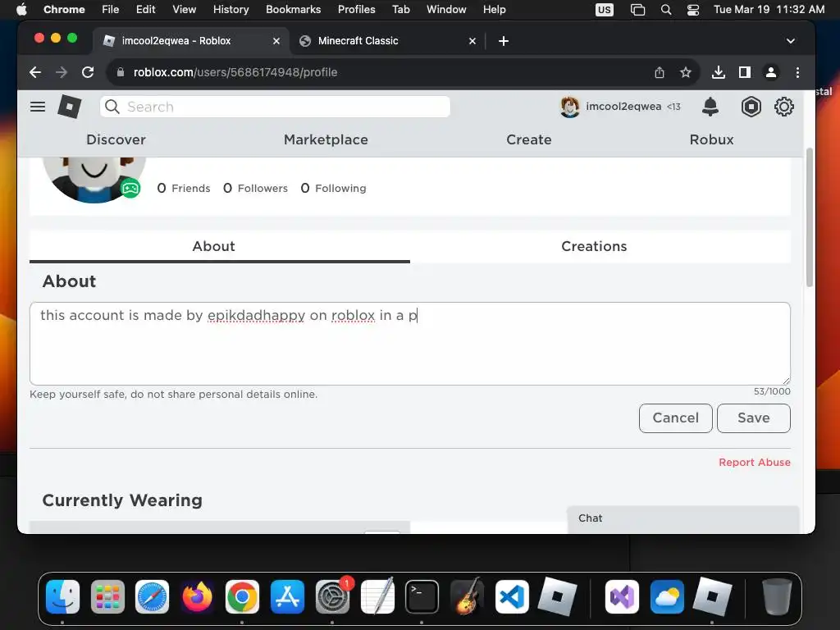Click the imcool2eqwea avatar thumbnail in header
This screenshot has width=840, height=630.
[569, 107]
